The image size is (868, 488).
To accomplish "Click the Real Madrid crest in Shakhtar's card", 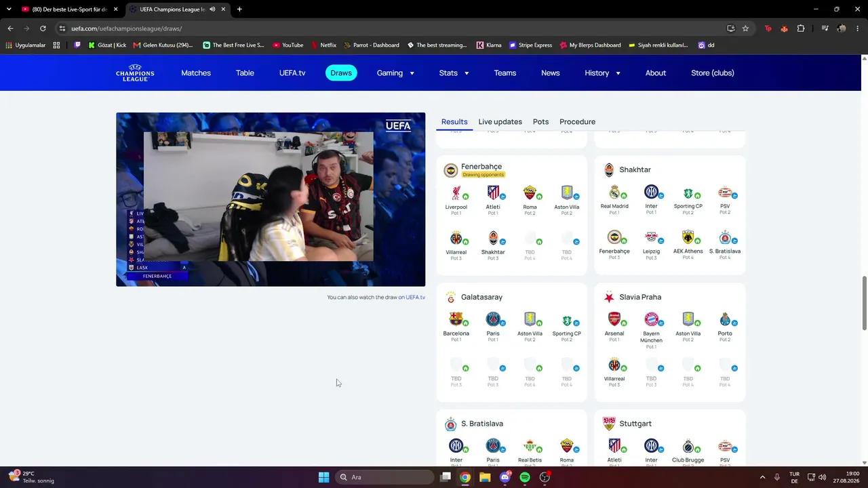I will click(614, 192).
